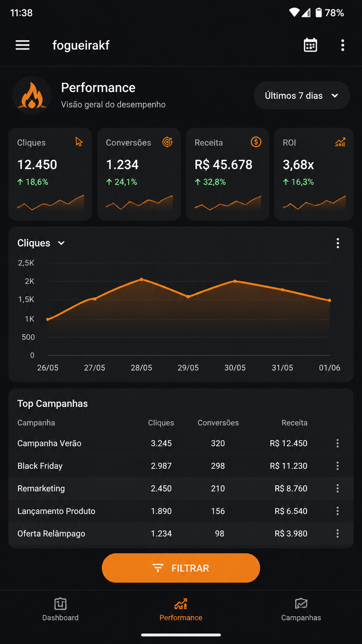Viewport: 362px width, 644px height.
Task: Click the 156 conversions cell
Action: click(x=218, y=511)
